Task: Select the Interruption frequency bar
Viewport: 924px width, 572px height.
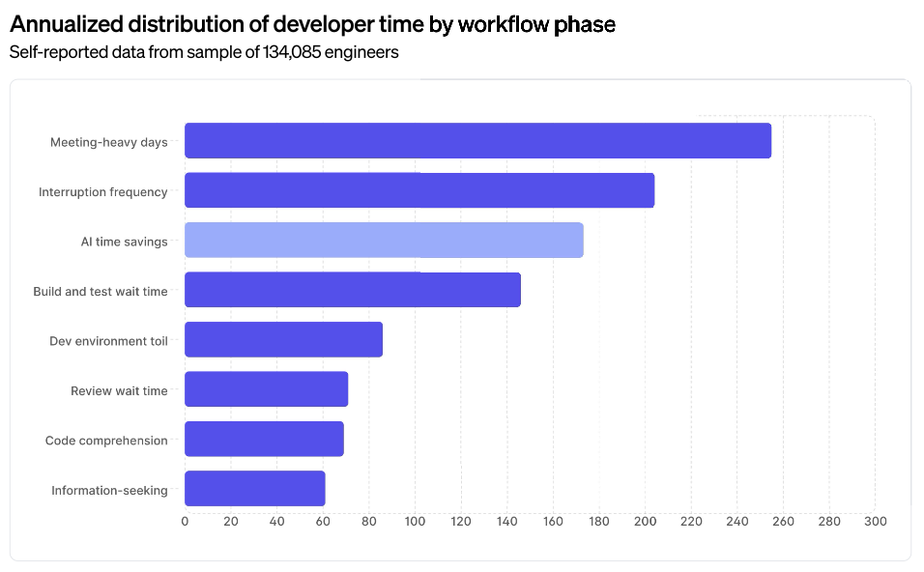Action: pyautogui.click(x=419, y=190)
